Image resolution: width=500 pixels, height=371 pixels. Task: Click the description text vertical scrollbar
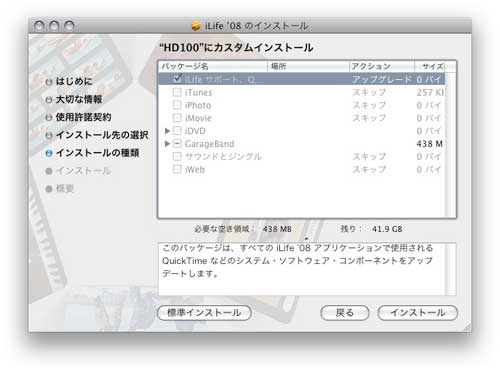click(451, 269)
